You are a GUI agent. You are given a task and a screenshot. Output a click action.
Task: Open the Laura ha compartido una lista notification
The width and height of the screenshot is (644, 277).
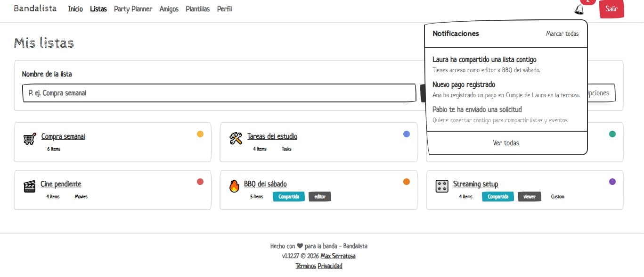point(506,65)
